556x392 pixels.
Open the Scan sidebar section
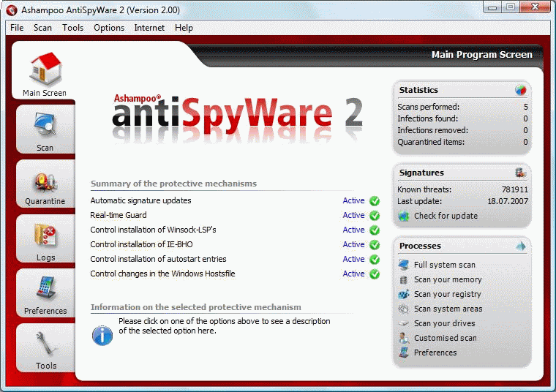pos(45,129)
